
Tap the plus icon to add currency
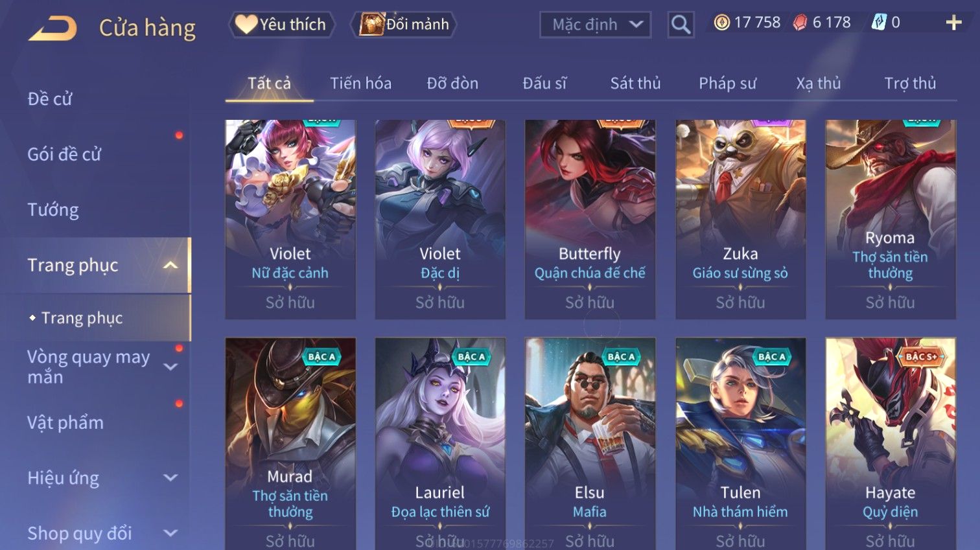pos(953,23)
